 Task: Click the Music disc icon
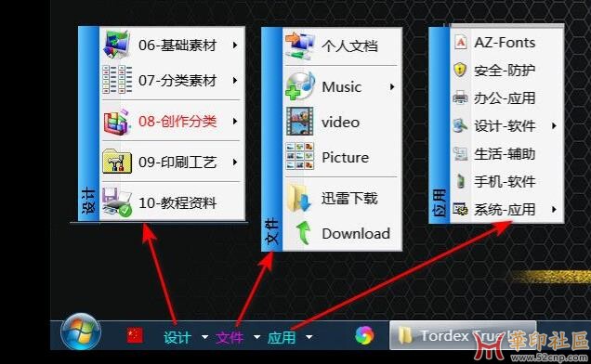[300, 86]
